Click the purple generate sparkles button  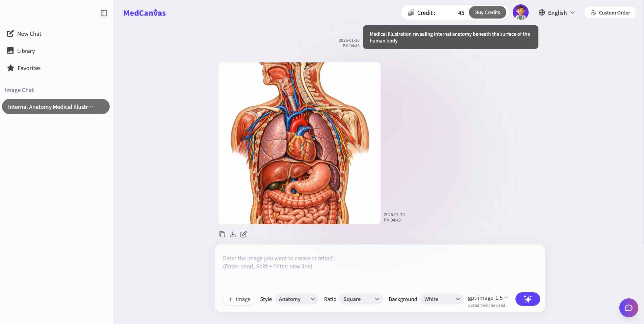pyautogui.click(x=527, y=299)
